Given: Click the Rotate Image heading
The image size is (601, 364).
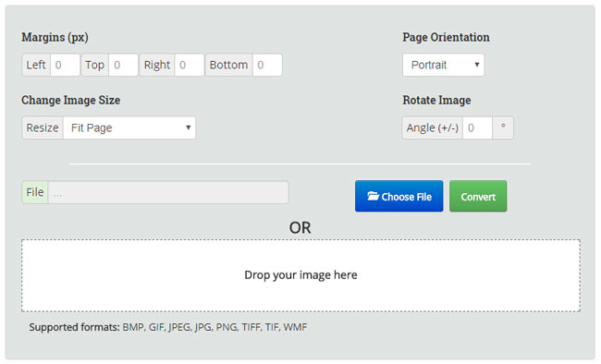Looking at the screenshot, I should point(436,100).
